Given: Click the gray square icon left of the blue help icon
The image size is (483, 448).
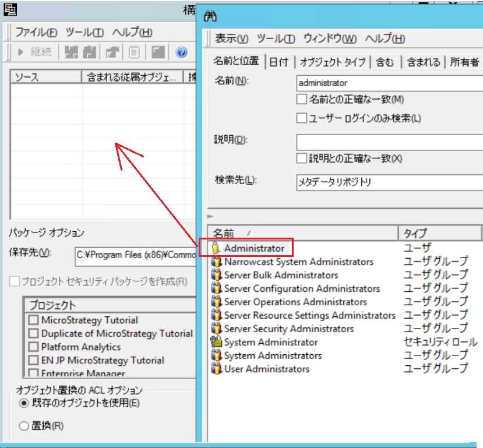Looking at the screenshot, I should coord(158,52).
